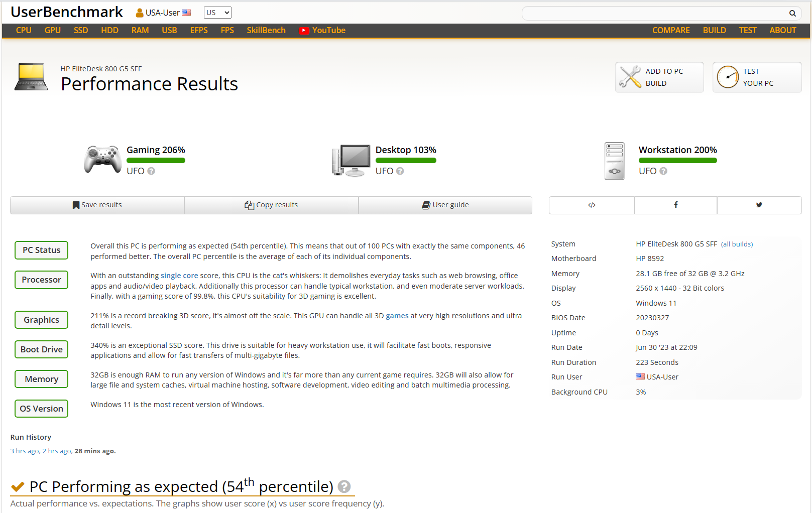812x513 pixels.
Task: Click the Boot Drive button
Action: pos(42,349)
